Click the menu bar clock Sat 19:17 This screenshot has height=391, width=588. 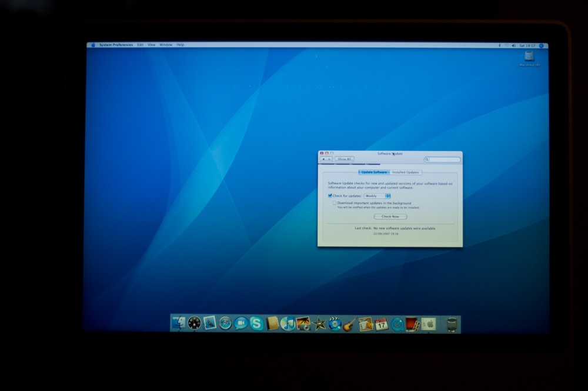pyautogui.click(x=527, y=46)
